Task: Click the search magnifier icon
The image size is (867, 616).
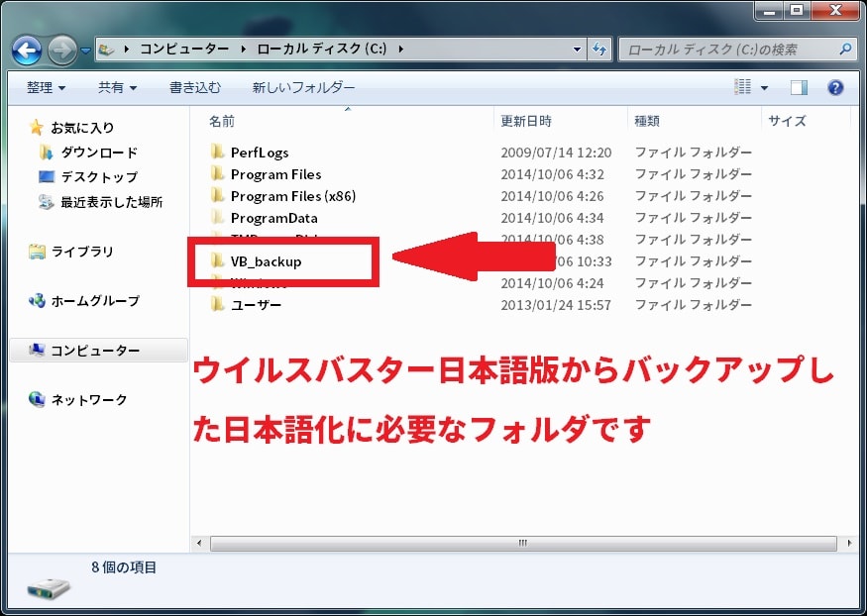Action: [x=845, y=49]
